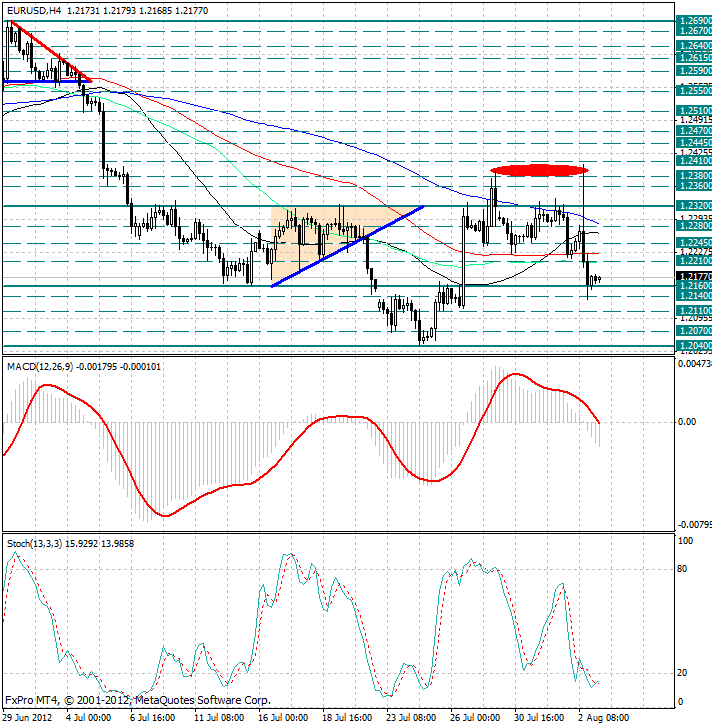Click the Stochastic scale label 20
The width and height of the screenshot is (712, 725).
[x=682, y=673]
